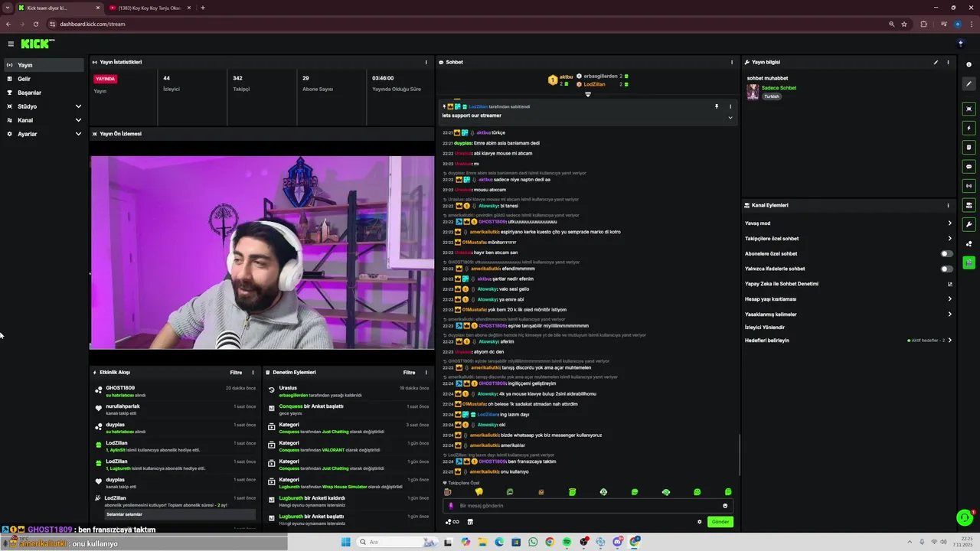Viewport: 980px width, 551px height.
Task: Edit stream info with pencil icon in Yayın bilgisi
Action: click(936, 62)
